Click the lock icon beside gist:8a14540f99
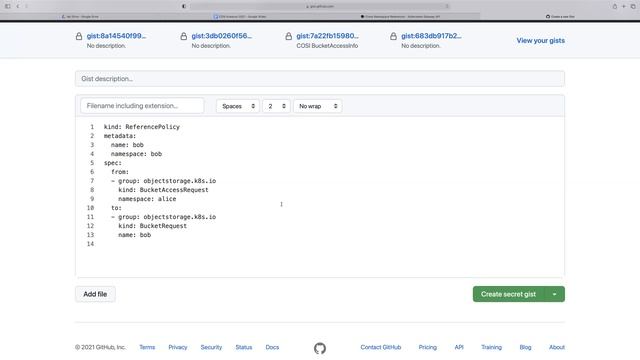The image size is (640, 360). coord(79,36)
